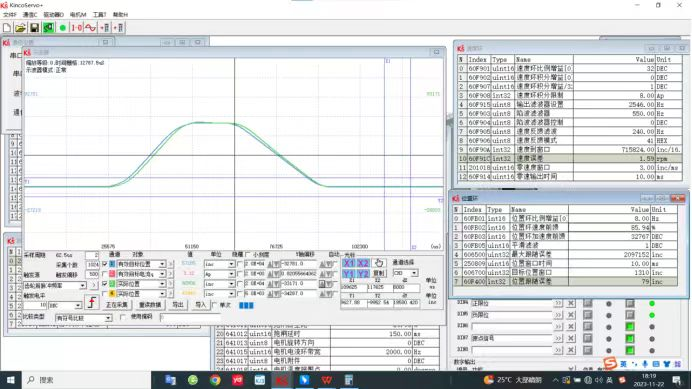Image resolution: width=692 pixels, height=389 pixels.
Task: Select the hand cursor tool in cursor panel
Action: (379, 263)
